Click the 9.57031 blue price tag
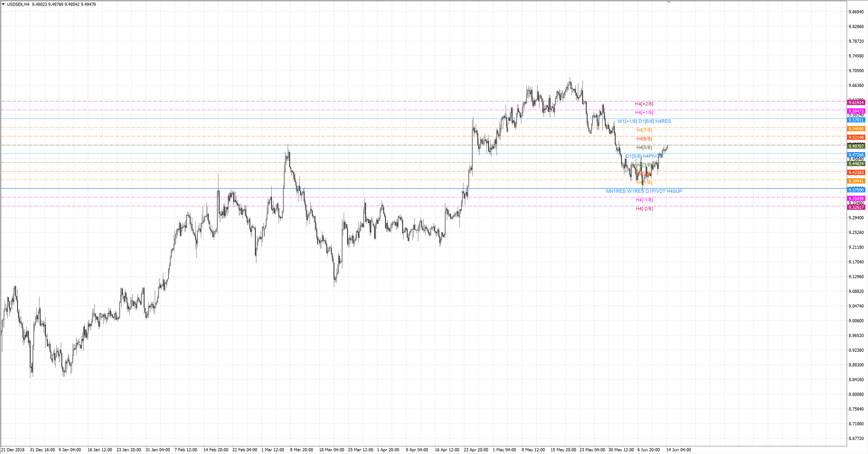 point(856,120)
